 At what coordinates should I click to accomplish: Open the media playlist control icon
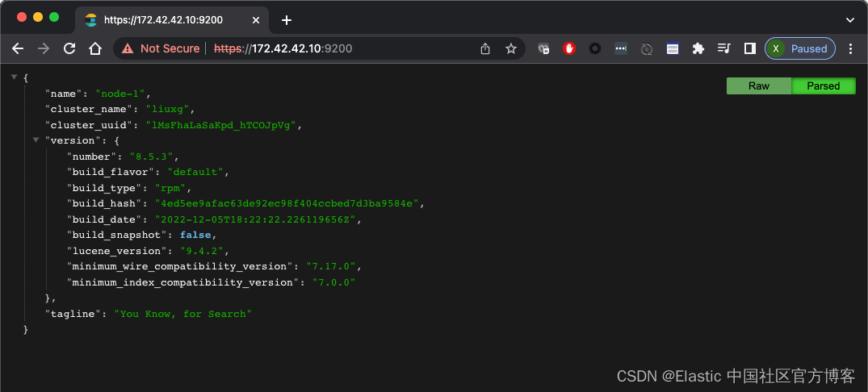click(724, 48)
